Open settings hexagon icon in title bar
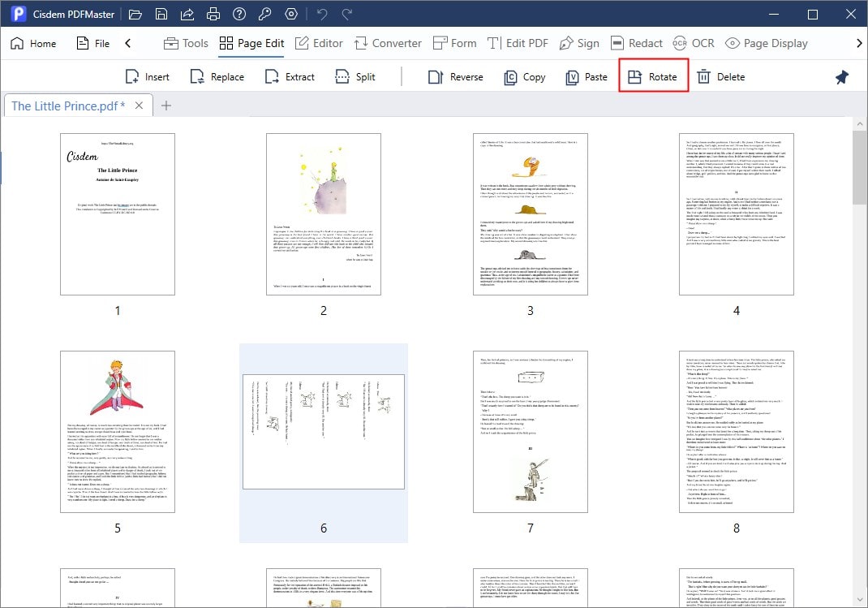Screen dimensions: 868x608 pyautogui.click(x=291, y=15)
